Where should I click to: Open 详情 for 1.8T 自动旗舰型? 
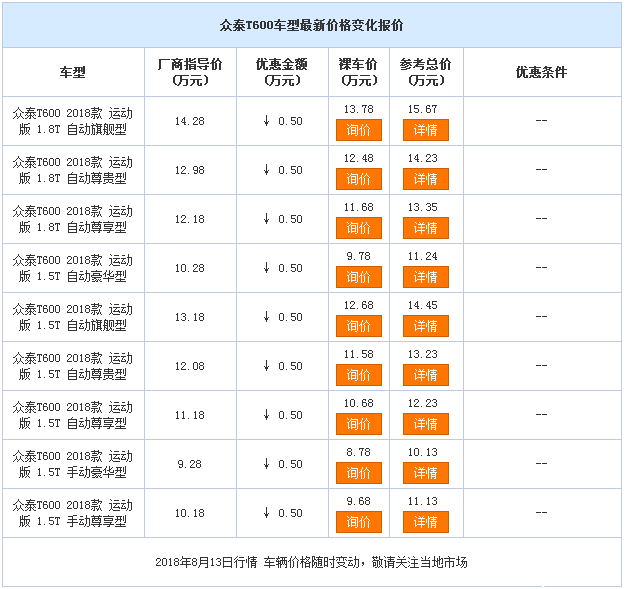[426, 130]
